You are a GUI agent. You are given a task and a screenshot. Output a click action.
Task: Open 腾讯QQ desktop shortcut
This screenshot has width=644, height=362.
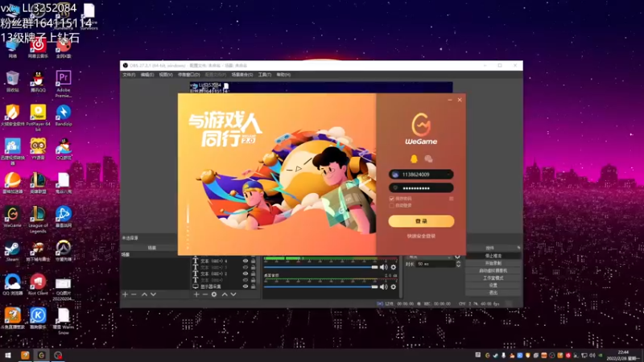[38, 81]
